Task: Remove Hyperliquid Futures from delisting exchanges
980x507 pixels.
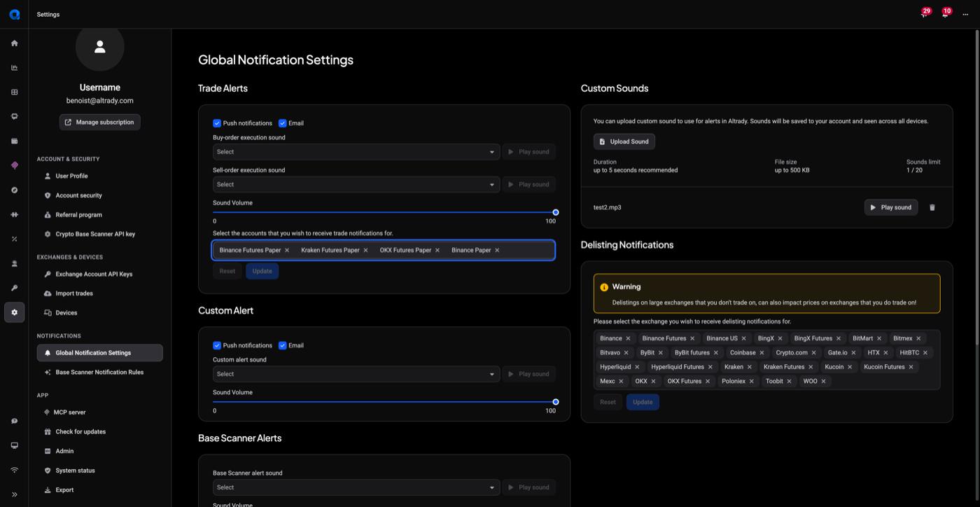Action: 710,367
